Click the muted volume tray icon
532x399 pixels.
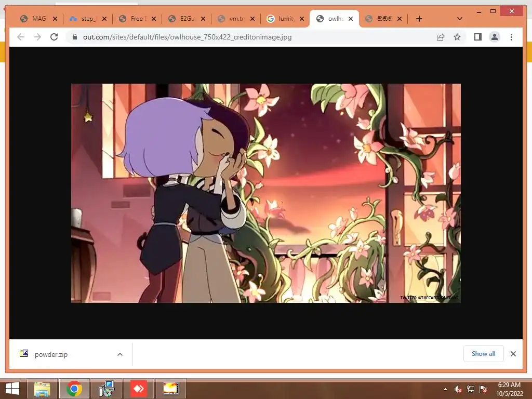(x=458, y=389)
